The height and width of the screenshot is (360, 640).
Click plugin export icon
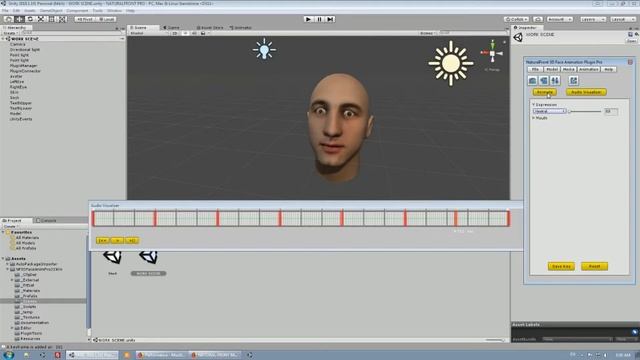573,81
